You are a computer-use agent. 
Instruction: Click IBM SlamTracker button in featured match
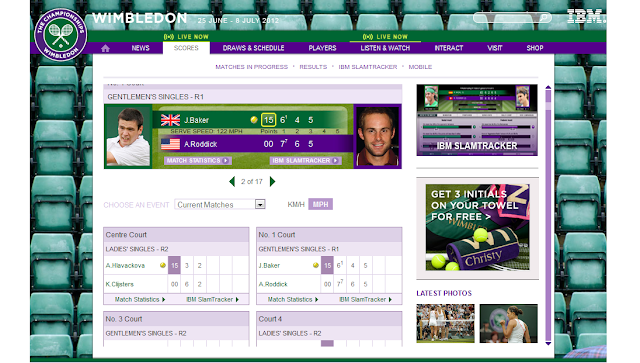305,160
